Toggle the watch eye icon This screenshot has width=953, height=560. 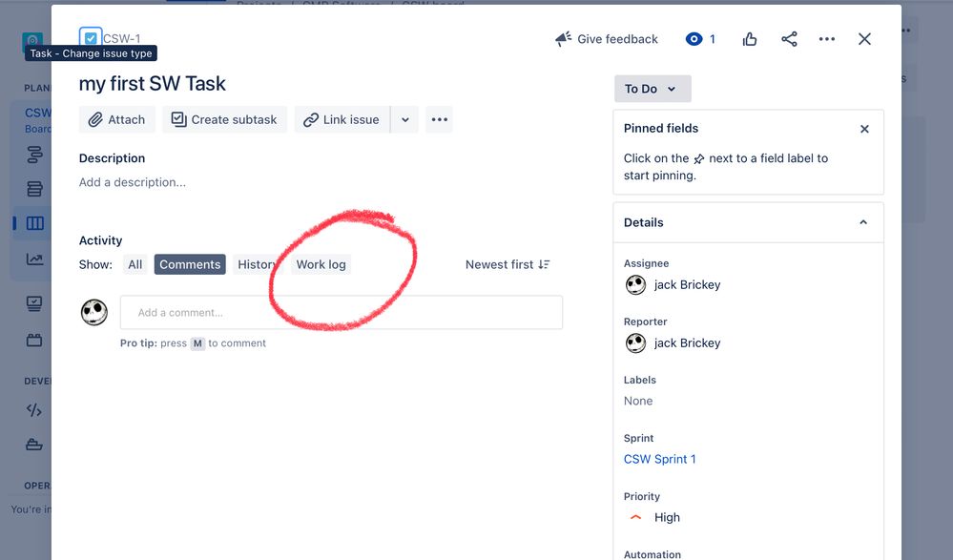(694, 39)
